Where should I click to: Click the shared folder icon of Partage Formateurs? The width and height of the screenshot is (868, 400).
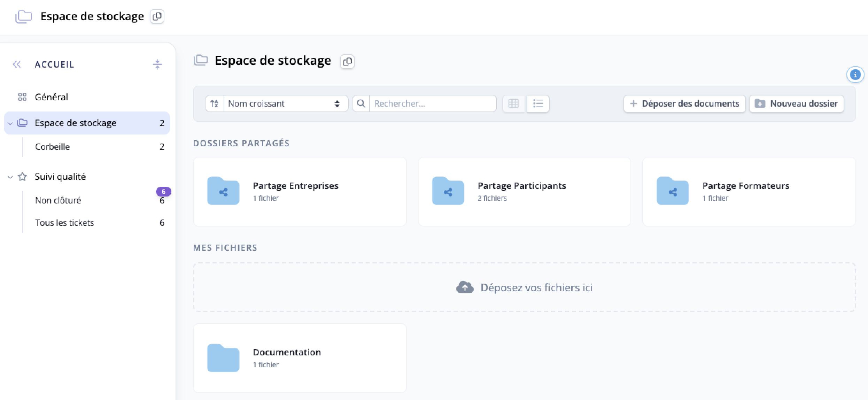click(673, 191)
